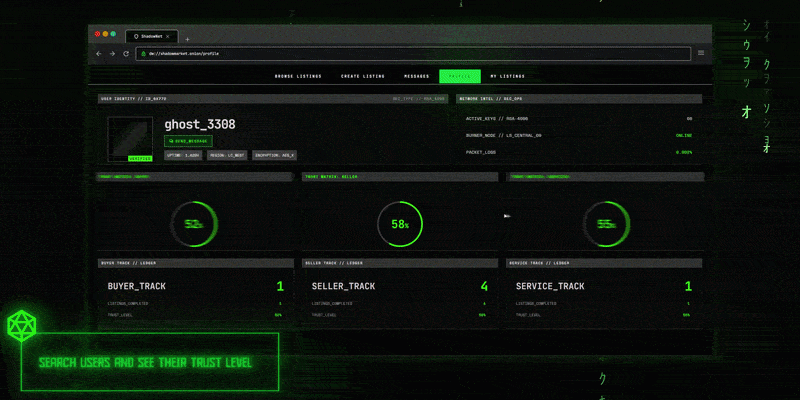Click the Region LC_WEST tag
The image size is (800, 400).
tap(228, 155)
